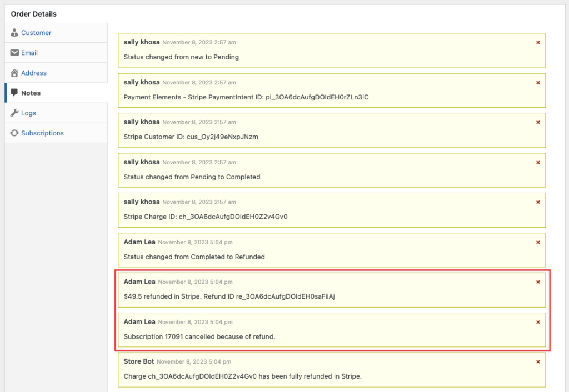Screen dimensions: 569x392
Task: Remove the Subscription 17091 cancelled note
Action: tap(538, 322)
